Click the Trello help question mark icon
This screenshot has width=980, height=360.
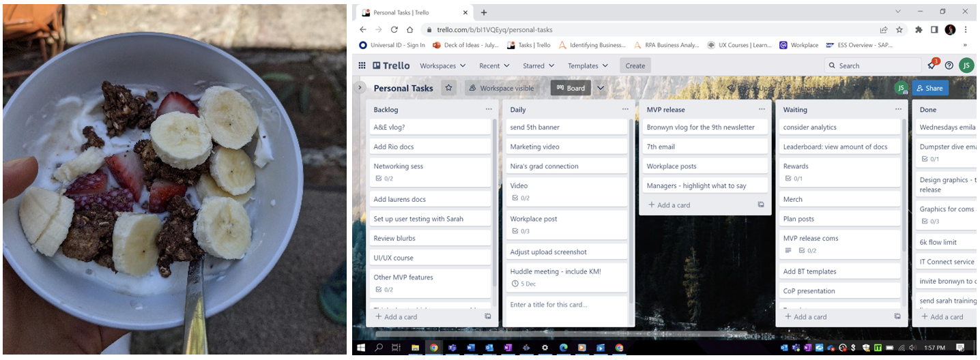(x=949, y=65)
